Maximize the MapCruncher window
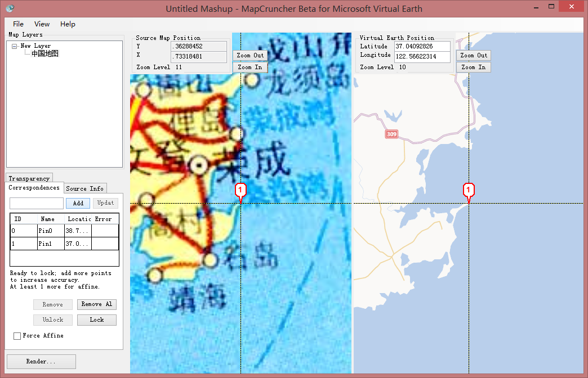This screenshot has width=588, height=378. point(551,7)
